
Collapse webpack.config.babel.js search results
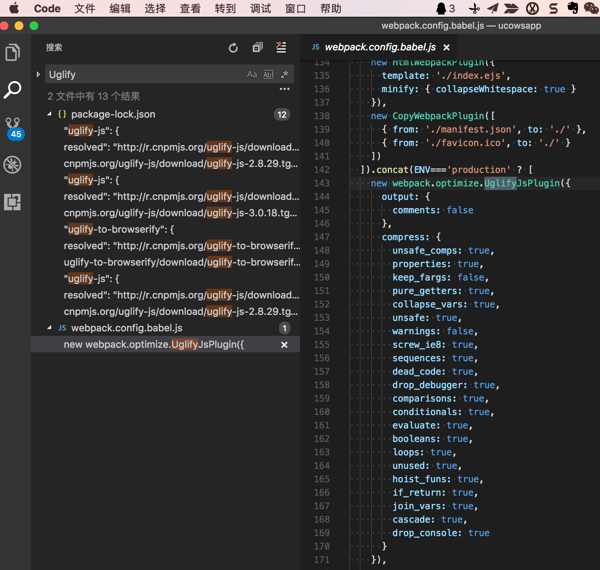coord(50,328)
